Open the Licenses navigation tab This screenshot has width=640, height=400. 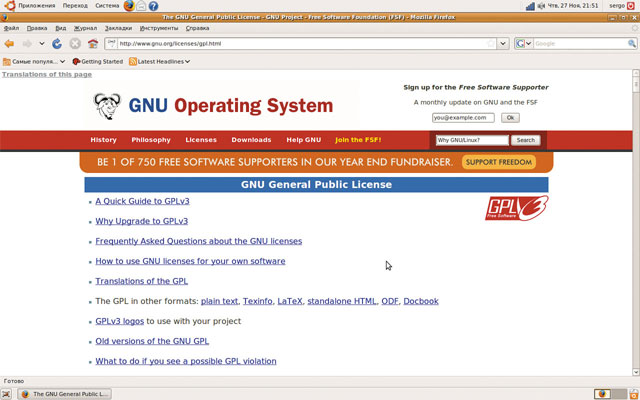tap(201, 140)
